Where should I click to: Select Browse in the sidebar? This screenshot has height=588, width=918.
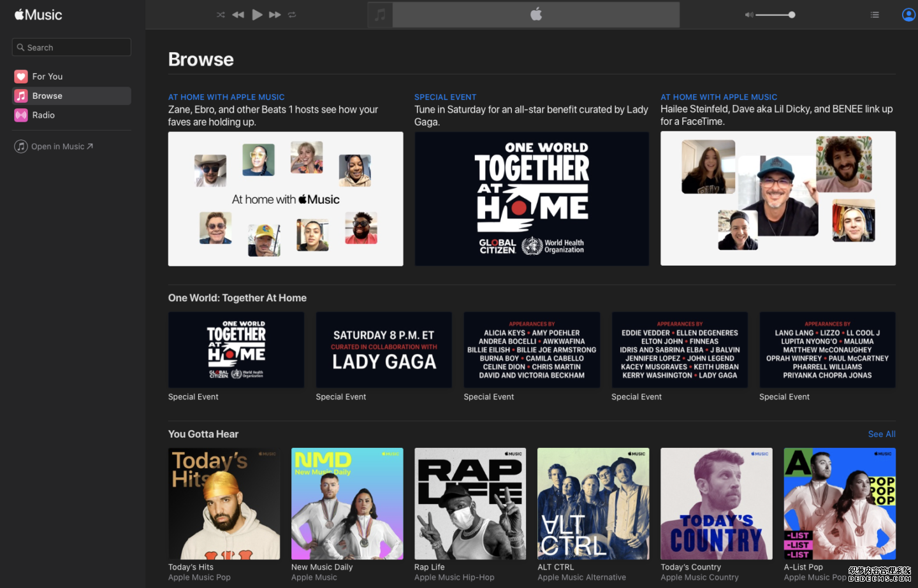[x=71, y=96]
